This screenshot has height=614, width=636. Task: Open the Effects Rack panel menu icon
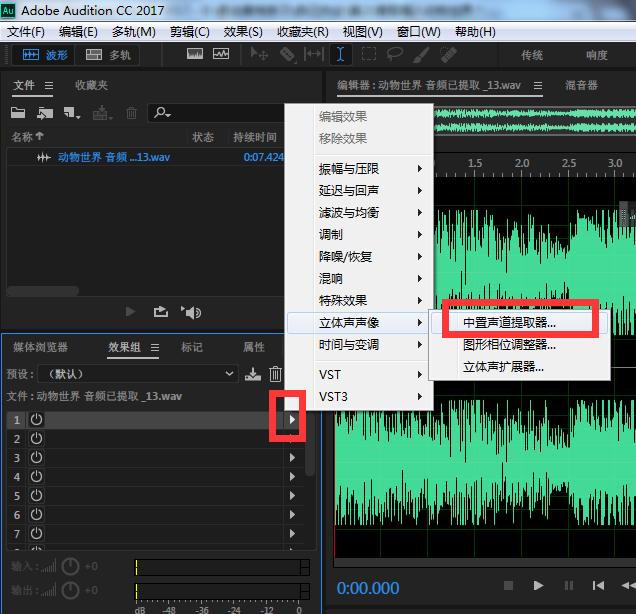(155, 348)
